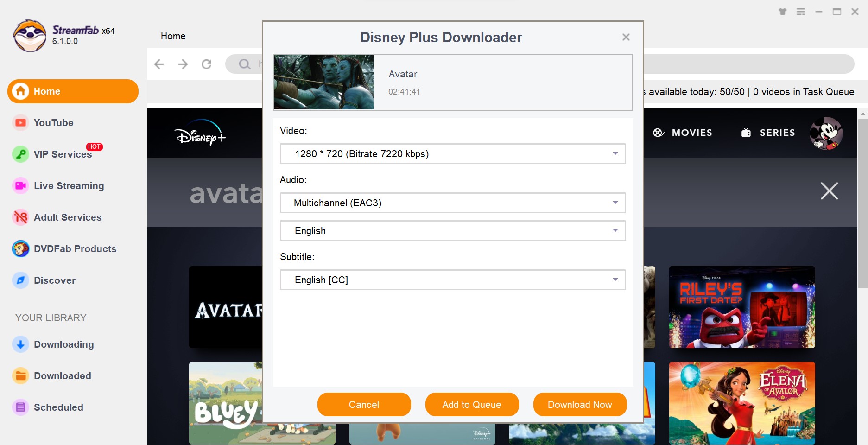The height and width of the screenshot is (445, 868).
Task: Open the hamburger menu in the title bar
Action: pos(801,12)
